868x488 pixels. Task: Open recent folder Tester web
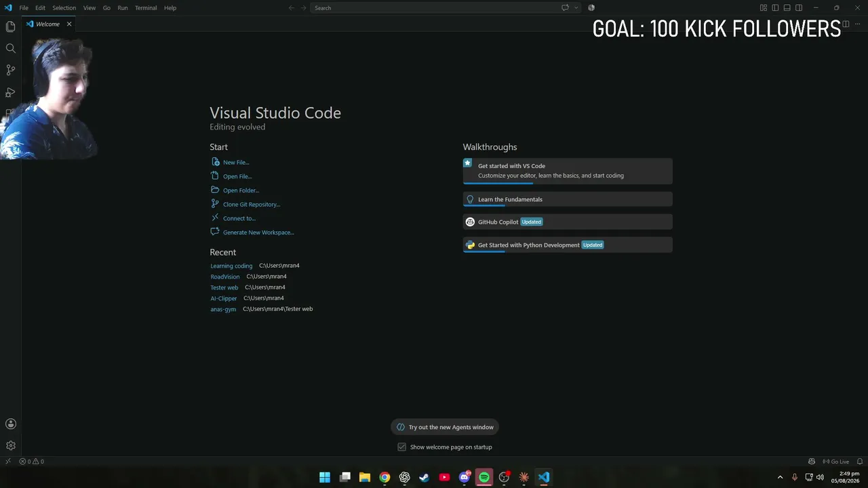[224, 287]
